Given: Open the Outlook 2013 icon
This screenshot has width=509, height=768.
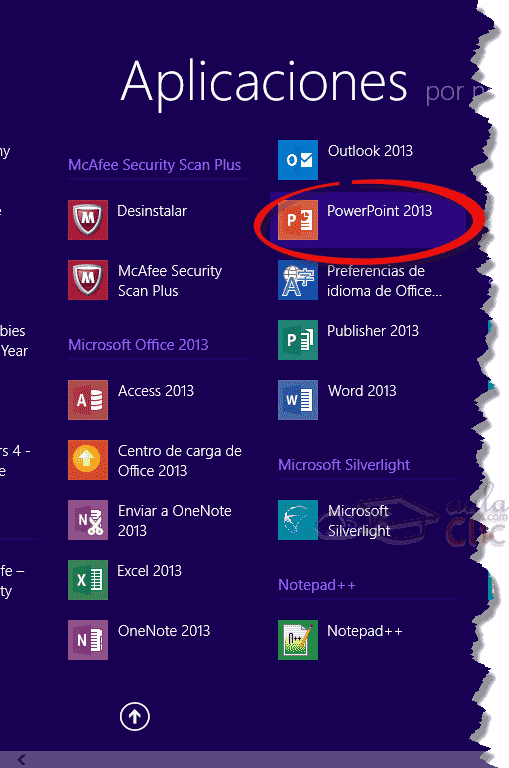Looking at the screenshot, I should click(x=298, y=160).
